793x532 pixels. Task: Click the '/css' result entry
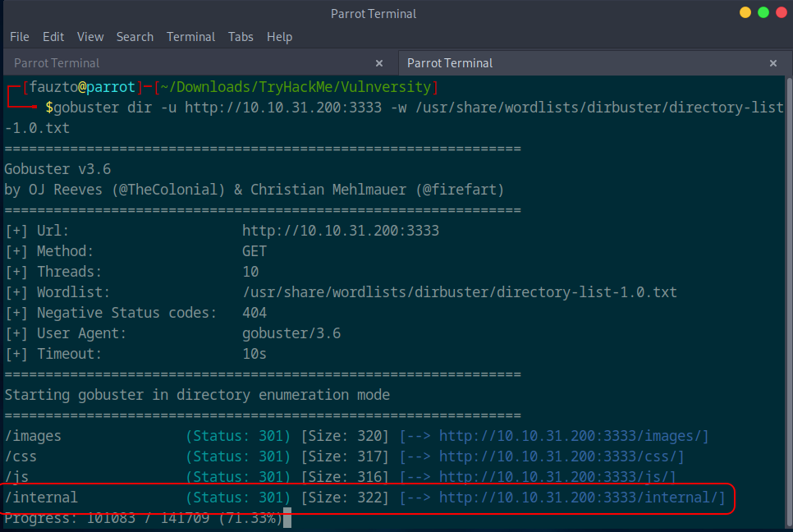21,456
